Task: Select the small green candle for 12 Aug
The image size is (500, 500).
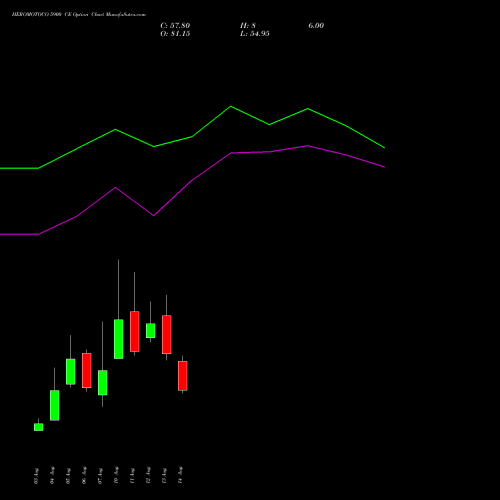Action: pos(151,330)
